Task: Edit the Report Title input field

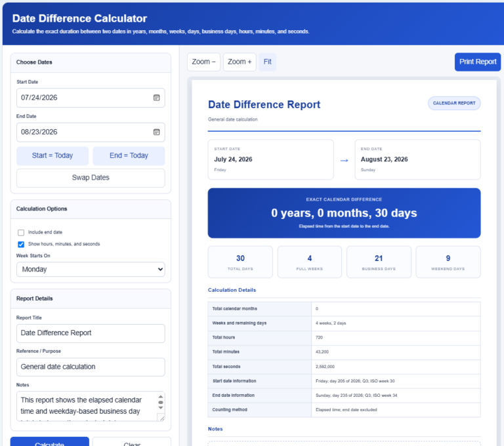Action: tap(91, 333)
